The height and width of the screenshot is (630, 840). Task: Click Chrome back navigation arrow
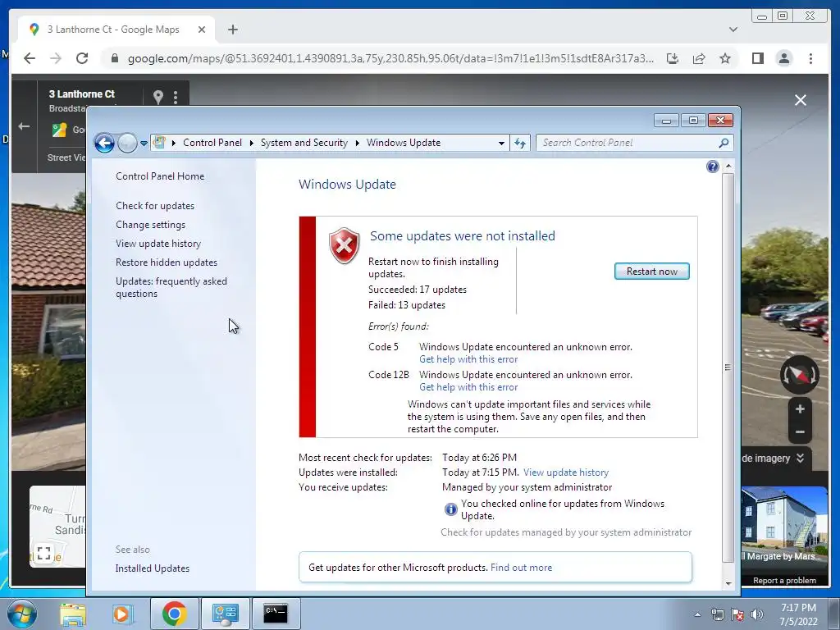(x=30, y=58)
